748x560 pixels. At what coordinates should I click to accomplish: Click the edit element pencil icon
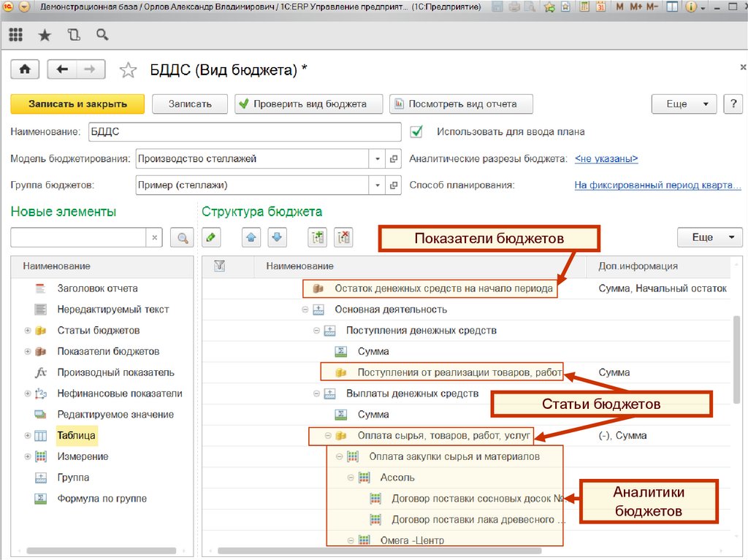click(211, 237)
